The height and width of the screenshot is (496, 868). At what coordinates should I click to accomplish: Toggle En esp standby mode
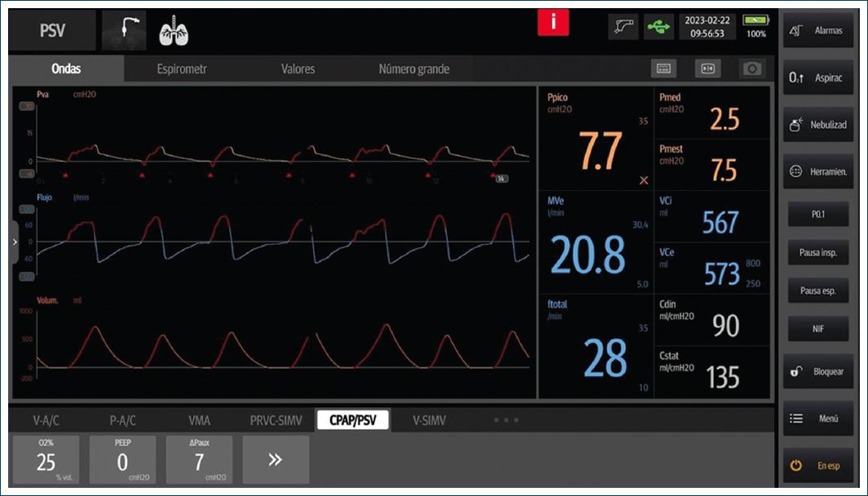pos(818,466)
